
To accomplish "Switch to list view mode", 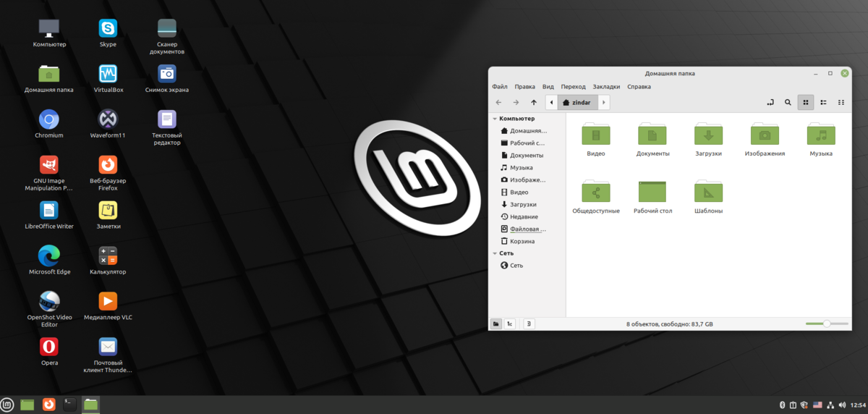I will click(x=824, y=103).
